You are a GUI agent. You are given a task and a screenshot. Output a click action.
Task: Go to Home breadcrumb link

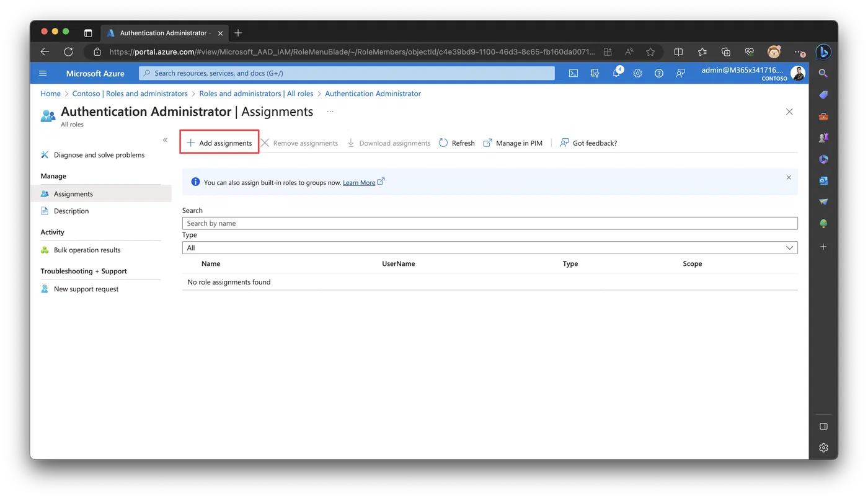(51, 94)
